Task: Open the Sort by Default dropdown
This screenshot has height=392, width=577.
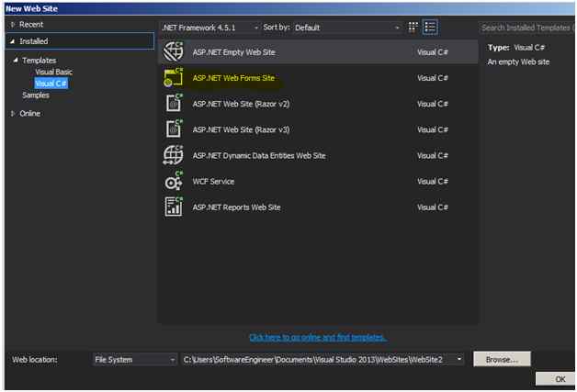Action: point(346,28)
